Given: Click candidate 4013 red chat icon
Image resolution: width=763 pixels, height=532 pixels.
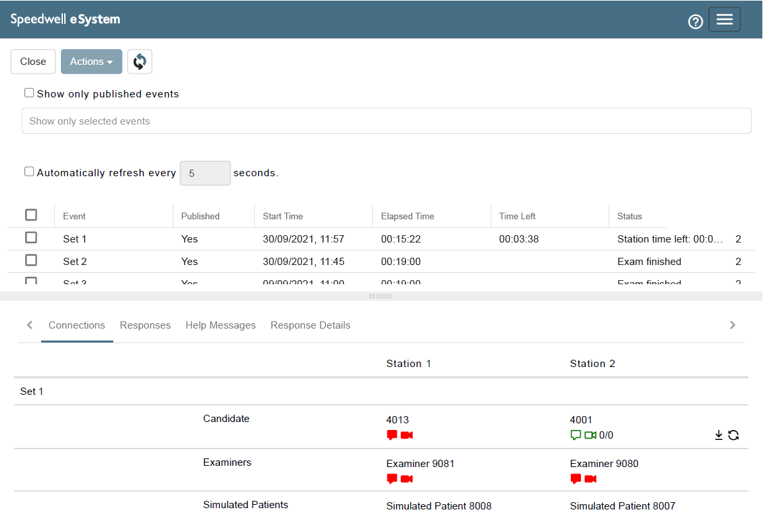Looking at the screenshot, I should [x=391, y=435].
